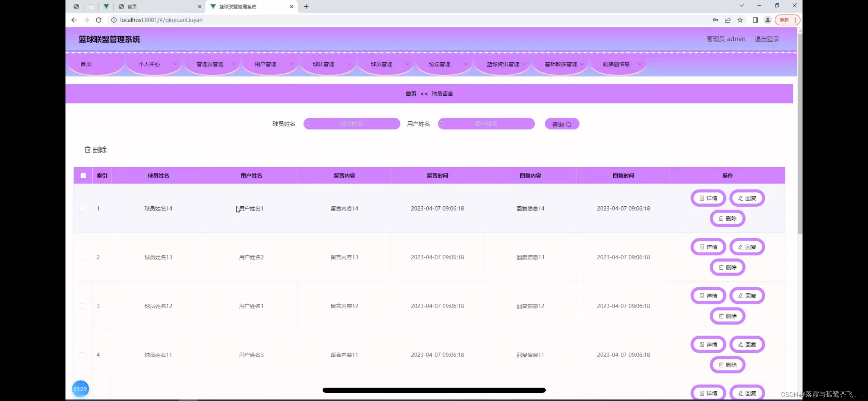This screenshot has width=868, height=401.
Task: Select cell text 回复信息13
Action: pos(530,257)
